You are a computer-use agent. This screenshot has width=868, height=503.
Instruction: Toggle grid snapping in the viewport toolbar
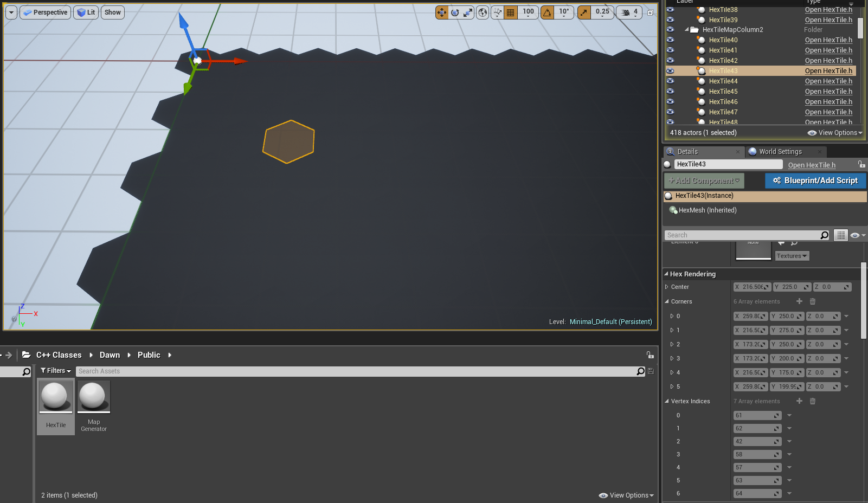[511, 12]
